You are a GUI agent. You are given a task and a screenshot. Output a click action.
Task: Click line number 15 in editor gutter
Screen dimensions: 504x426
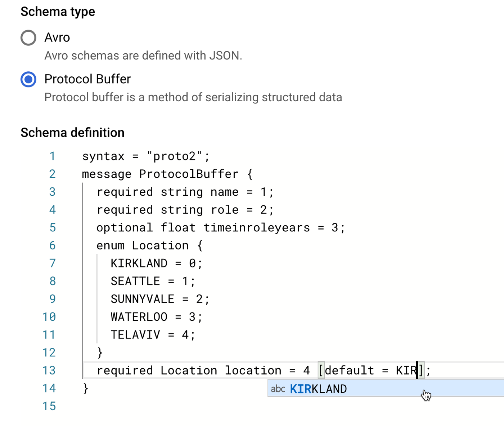49,406
